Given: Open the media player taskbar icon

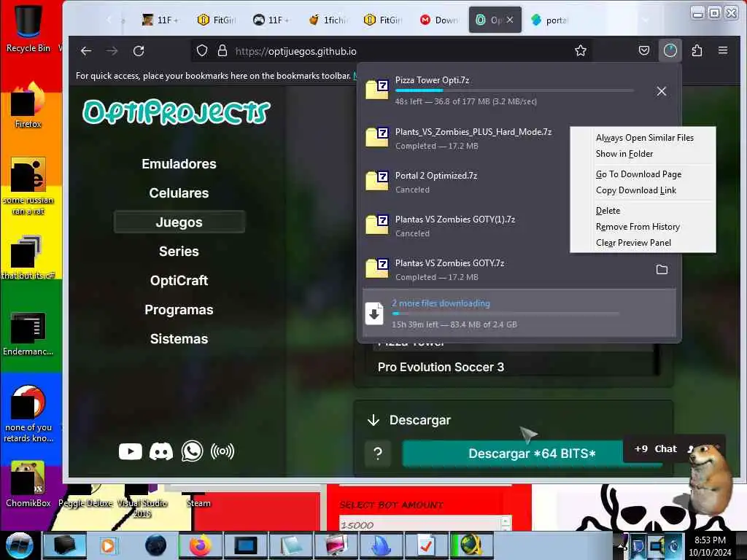Looking at the screenshot, I should 108,545.
